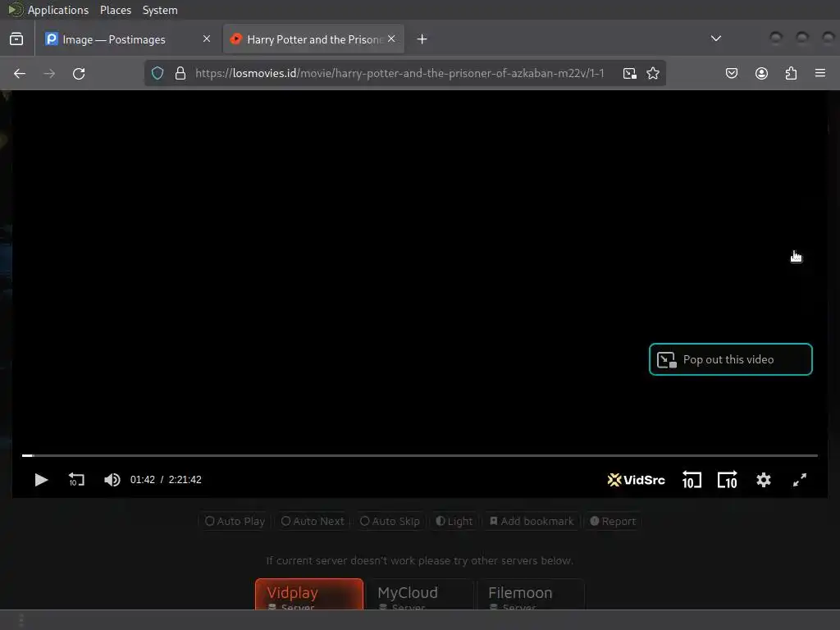Select the Harry Potter tab
The image size is (840, 630).
click(x=313, y=39)
